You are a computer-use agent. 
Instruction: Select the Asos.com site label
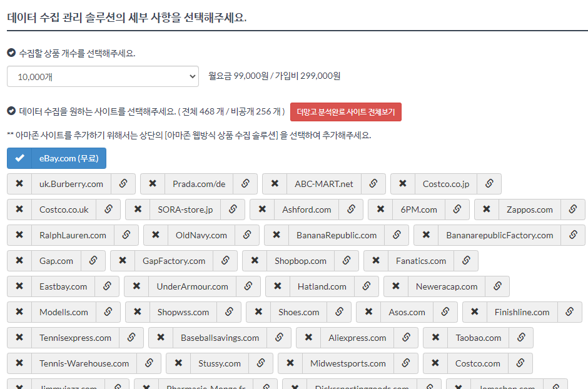[407, 312]
